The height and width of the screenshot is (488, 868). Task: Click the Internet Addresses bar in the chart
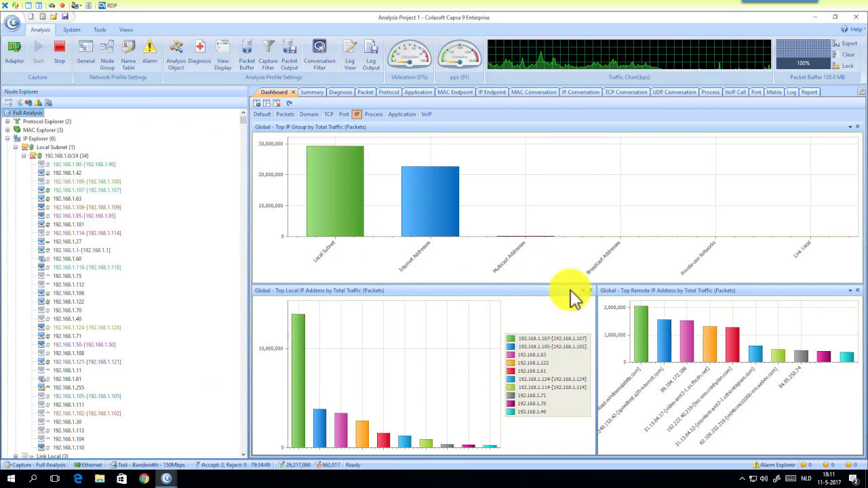pyautogui.click(x=430, y=201)
